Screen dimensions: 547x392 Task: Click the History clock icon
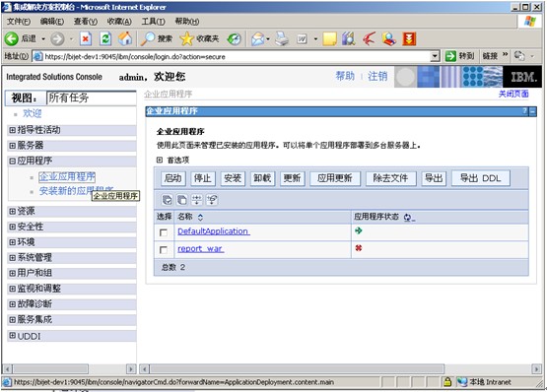pyautogui.click(x=234, y=38)
